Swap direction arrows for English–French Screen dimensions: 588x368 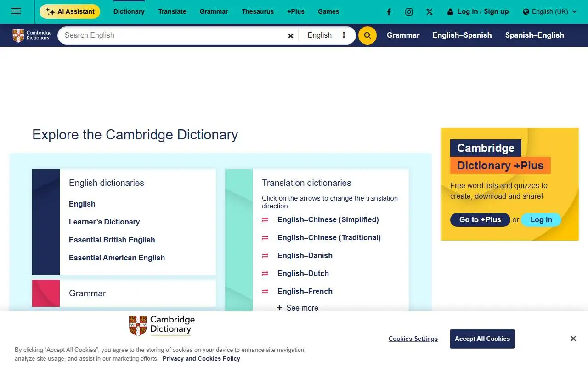pos(265,292)
